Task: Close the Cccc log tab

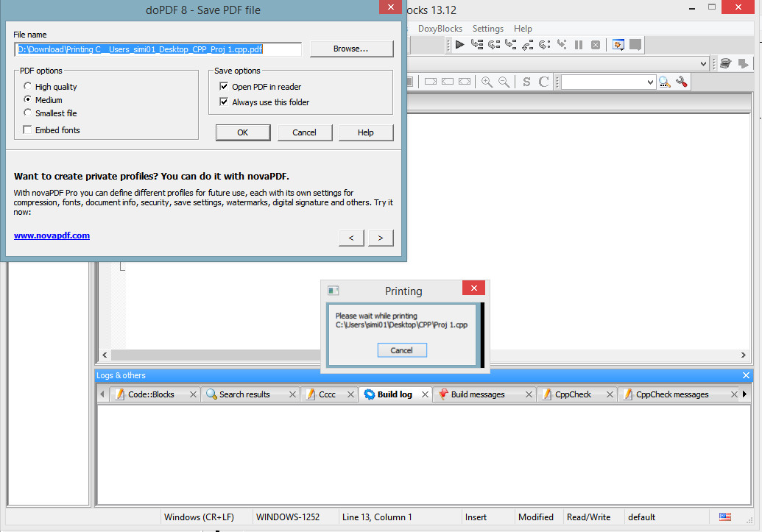Action: pos(350,394)
